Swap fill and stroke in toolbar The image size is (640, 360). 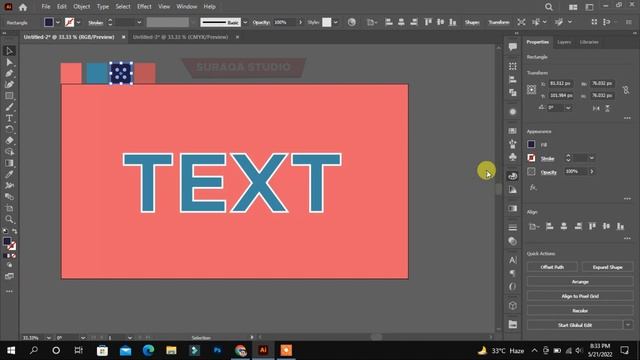coord(15,231)
